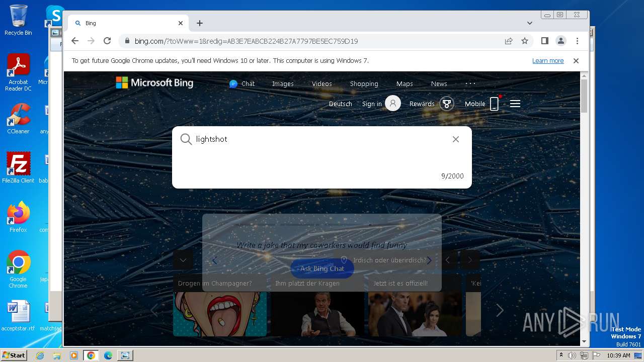Open acceptstar.rtf desktop file
This screenshot has height=362, width=644.
coord(18,316)
